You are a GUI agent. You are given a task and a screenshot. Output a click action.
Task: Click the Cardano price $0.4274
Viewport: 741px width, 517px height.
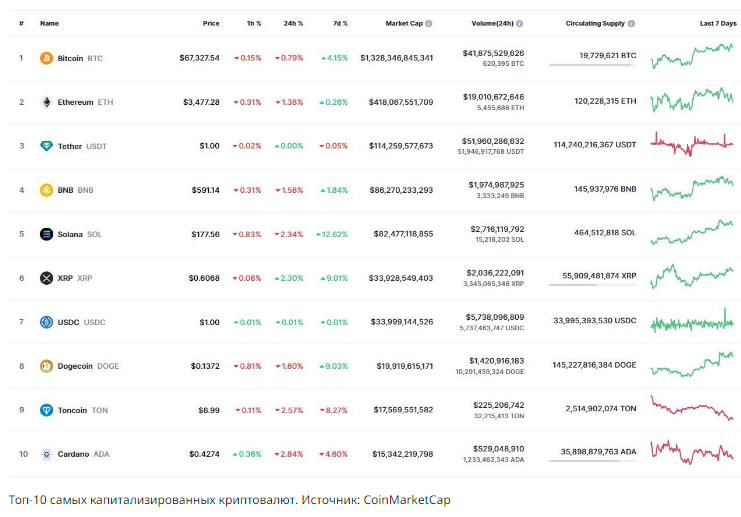pos(204,454)
